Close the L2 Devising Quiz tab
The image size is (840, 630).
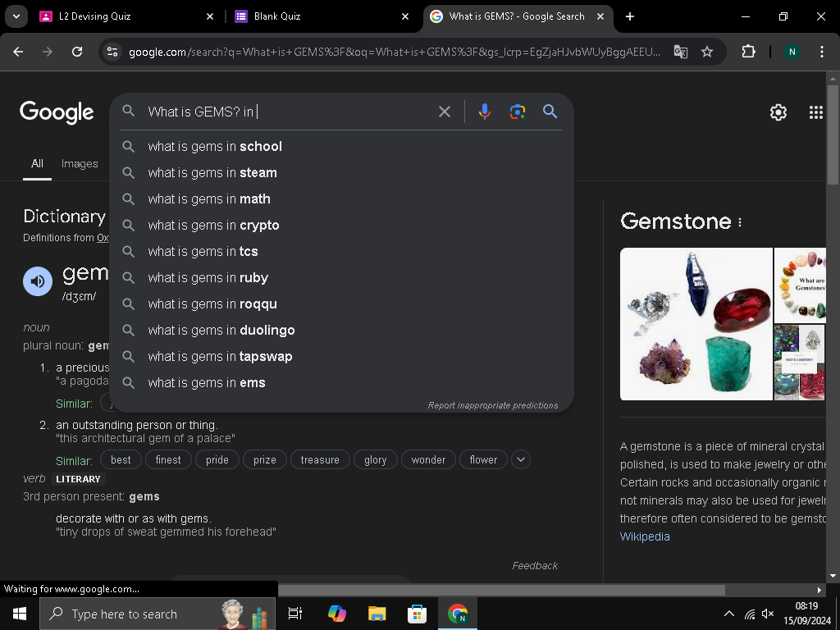(x=210, y=16)
